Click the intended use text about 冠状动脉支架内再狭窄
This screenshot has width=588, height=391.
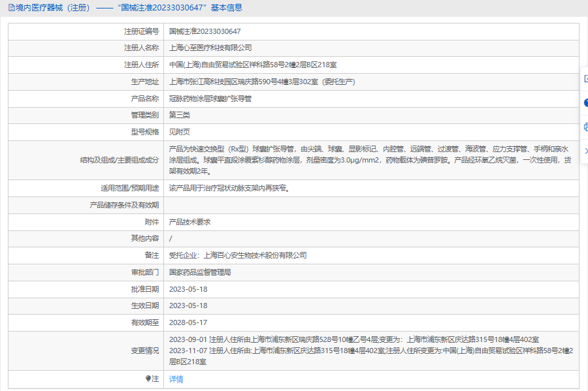click(x=229, y=188)
